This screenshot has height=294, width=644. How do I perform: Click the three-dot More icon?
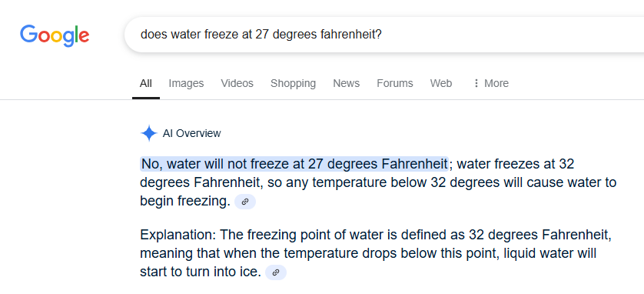coord(476,83)
